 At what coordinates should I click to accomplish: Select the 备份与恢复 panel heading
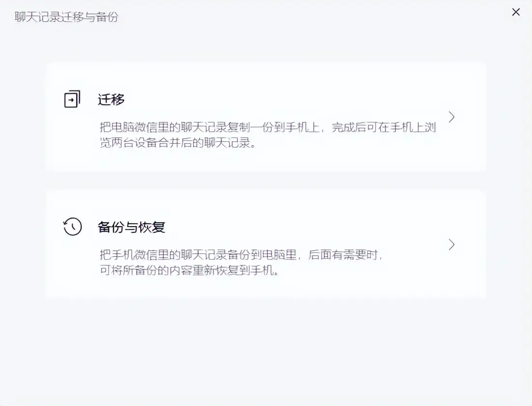click(x=132, y=227)
